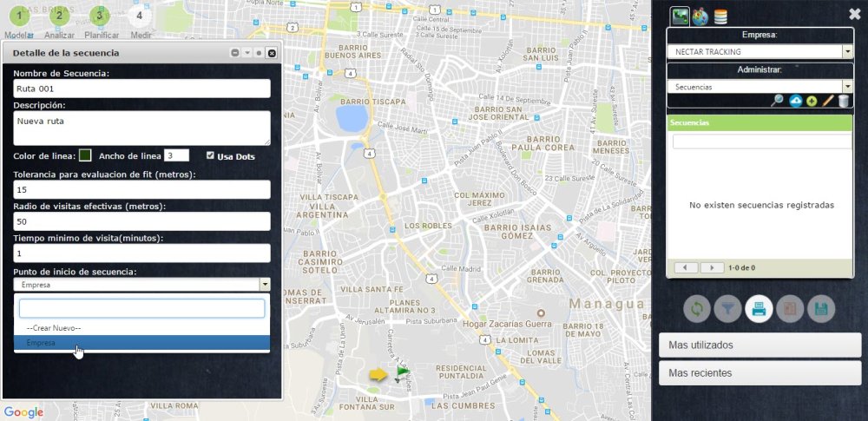Edit the Descripción text area
868x421 pixels.
pos(141,128)
